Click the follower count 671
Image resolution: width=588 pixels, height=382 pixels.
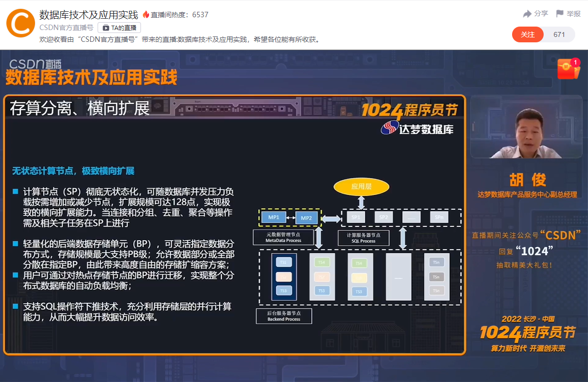pos(559,34)
